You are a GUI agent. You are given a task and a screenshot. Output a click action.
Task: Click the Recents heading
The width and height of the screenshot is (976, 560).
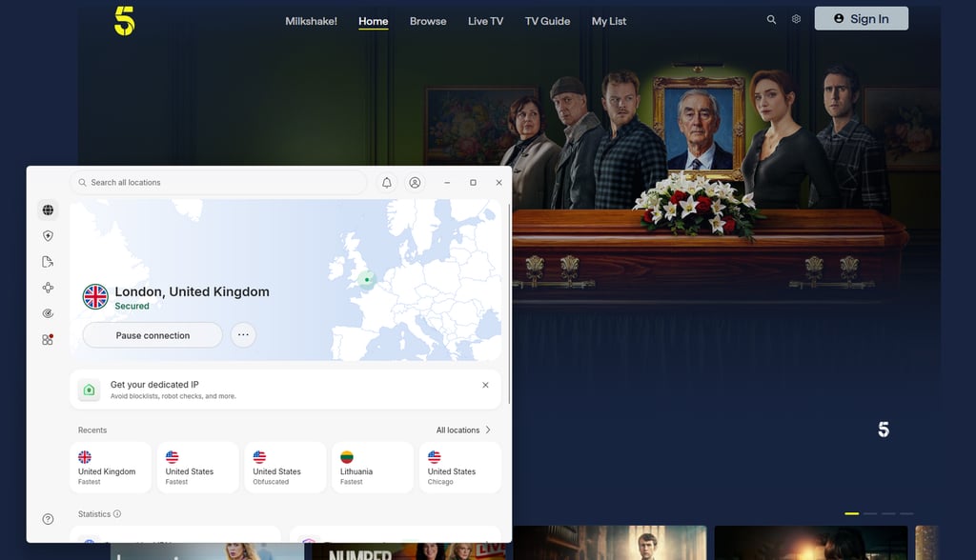point(92,430)
